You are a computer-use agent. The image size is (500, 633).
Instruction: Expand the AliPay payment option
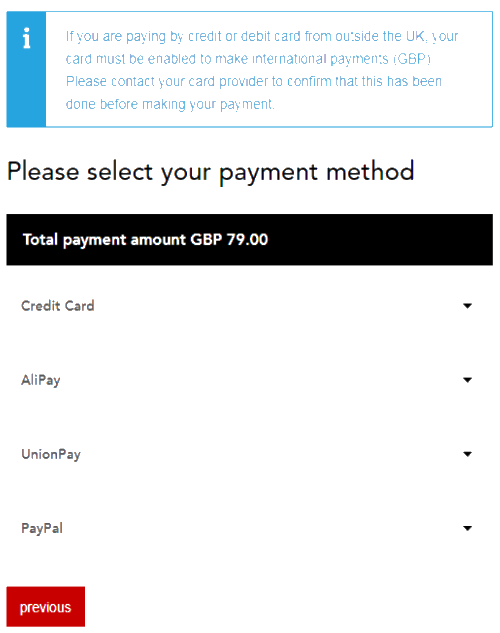(x=249, y=380)
